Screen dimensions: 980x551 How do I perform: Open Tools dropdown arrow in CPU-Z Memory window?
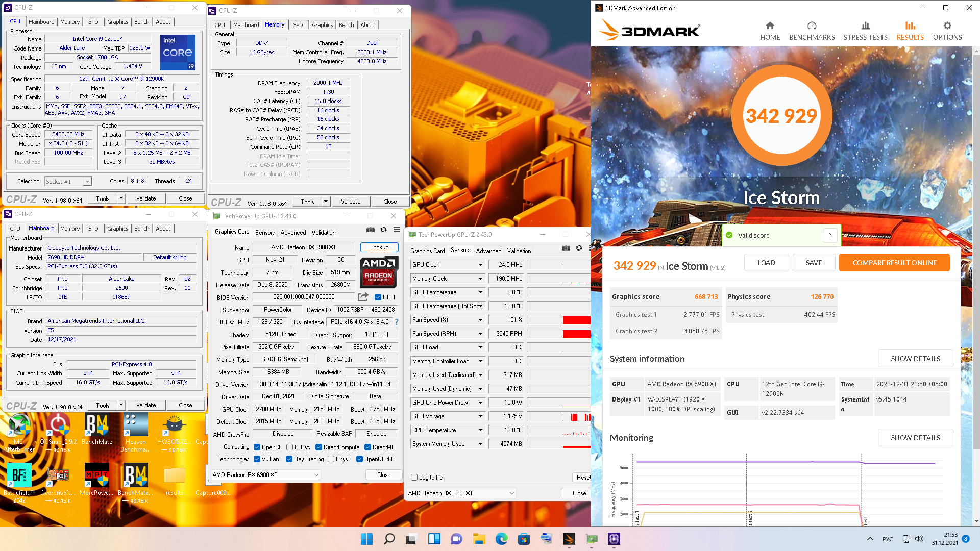click(x=326, y=202)
